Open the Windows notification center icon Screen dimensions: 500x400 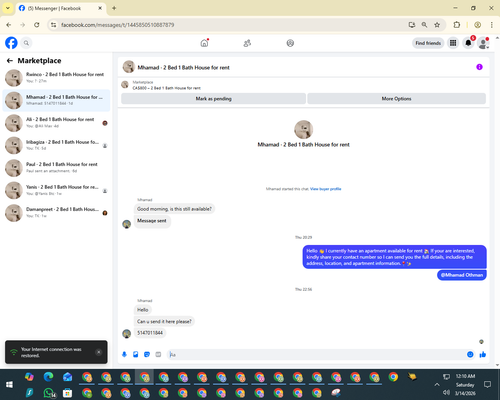(487, 385)
